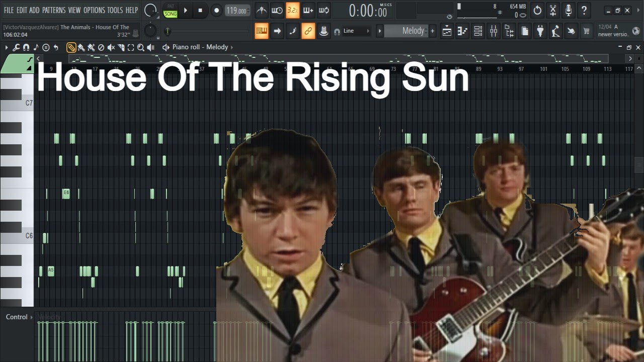
Task: Select the Paint brush tool
Action: [x=82, y=47]
